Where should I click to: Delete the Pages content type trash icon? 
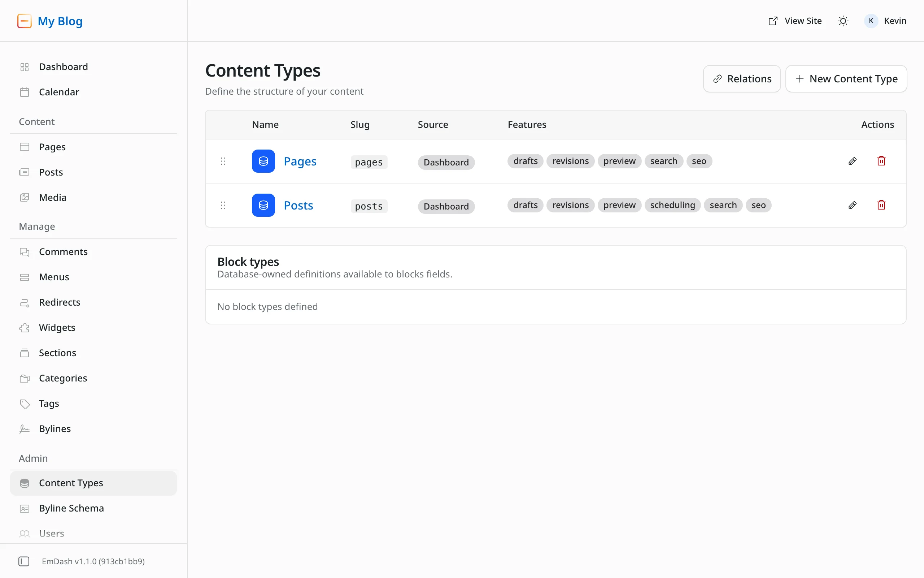point(881,161)
